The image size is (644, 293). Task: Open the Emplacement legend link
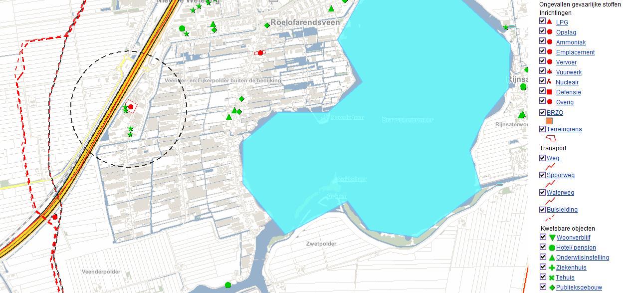point(575,52)
